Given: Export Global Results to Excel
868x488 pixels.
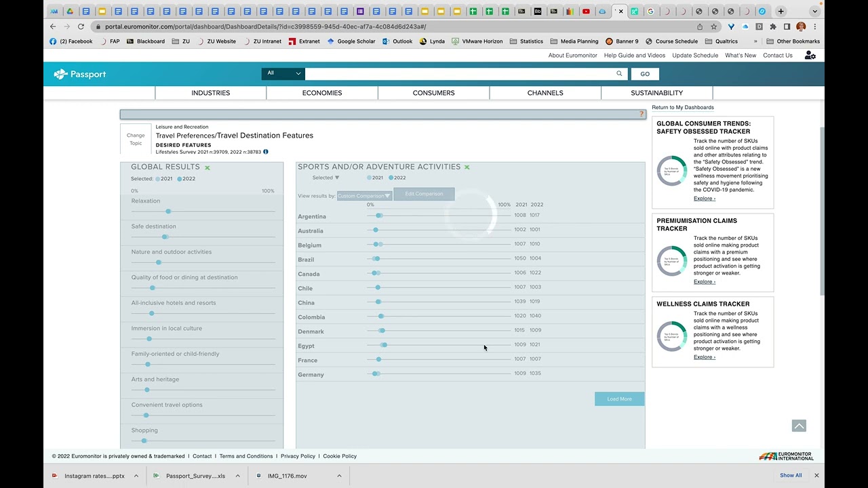Looking at the screenshot, I should 208,167.
